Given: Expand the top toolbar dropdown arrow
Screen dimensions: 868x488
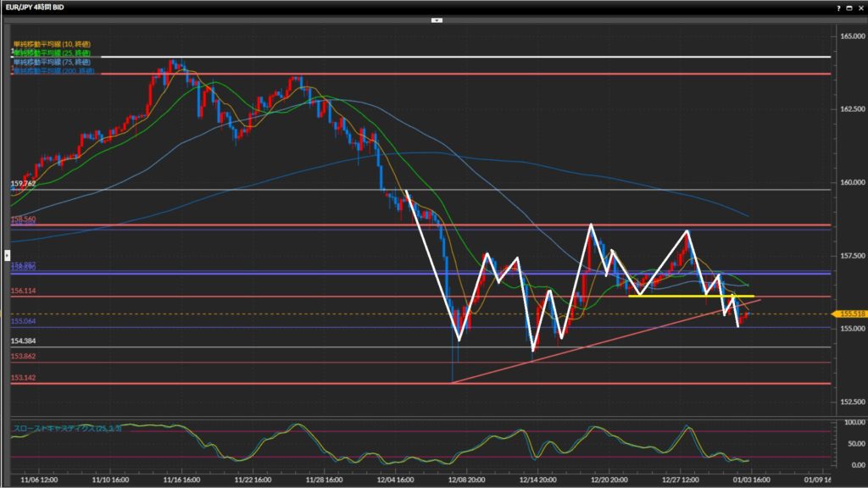Looking at the screenshot, I should (436, 19).
